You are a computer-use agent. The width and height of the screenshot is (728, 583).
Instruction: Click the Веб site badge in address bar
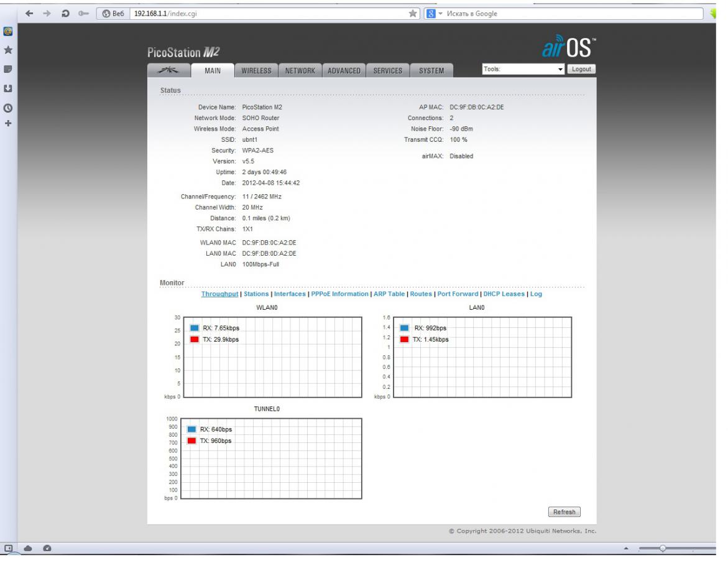[113, 14]
